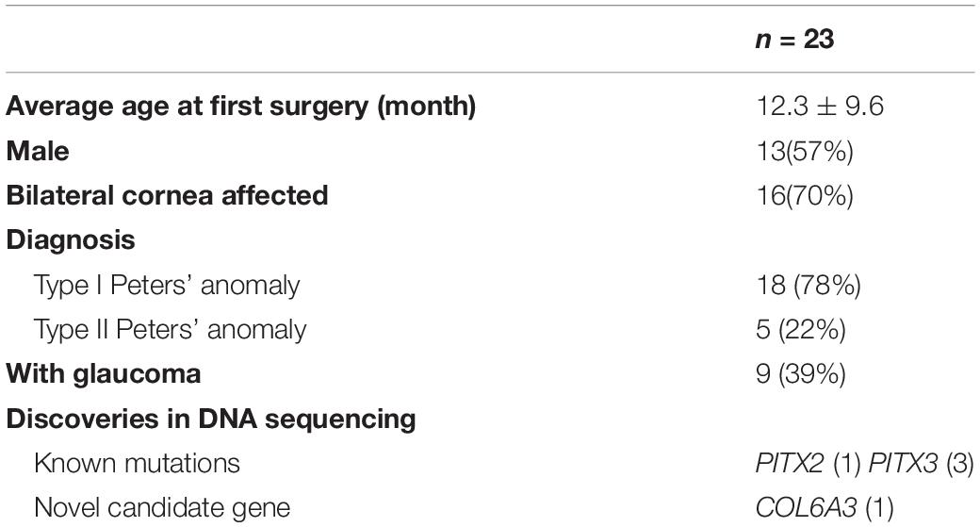Click the COL6A3 (1) gene text
Image resolution: width=980 pixels, height=527 pixels.
point(825,507)
